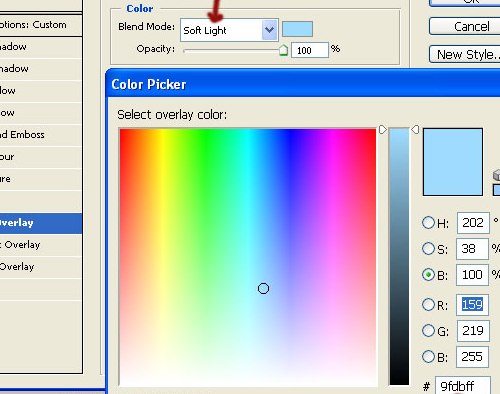The height and width of the screenshot is (394, 500).
Task: Open the Blend Mode dropdown showing Soft Light
Action: [x=229, y=30]
